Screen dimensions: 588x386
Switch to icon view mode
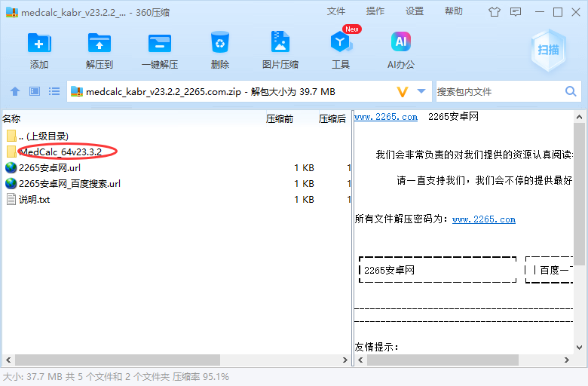35,91
